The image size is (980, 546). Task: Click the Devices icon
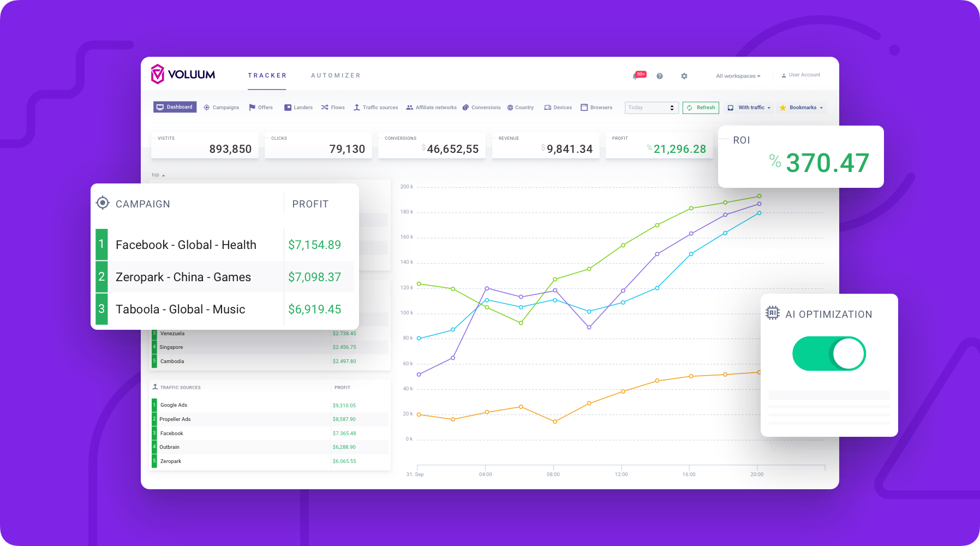(547, 108)
